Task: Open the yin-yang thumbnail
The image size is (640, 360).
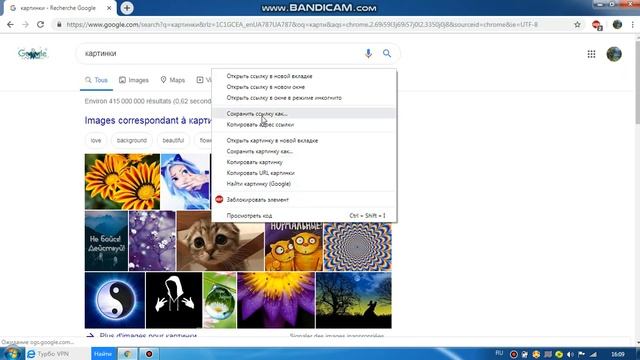Action: click(x=115, y=300)
